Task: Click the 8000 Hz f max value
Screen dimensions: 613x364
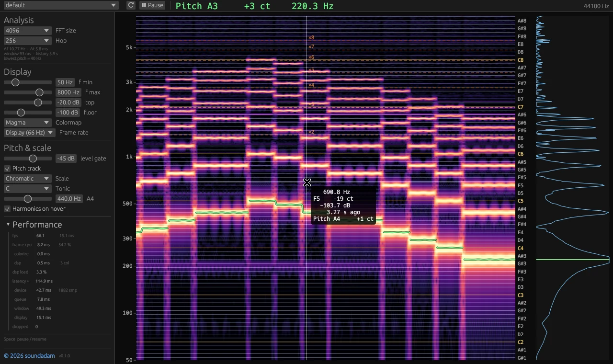Action: coord(68,92)
